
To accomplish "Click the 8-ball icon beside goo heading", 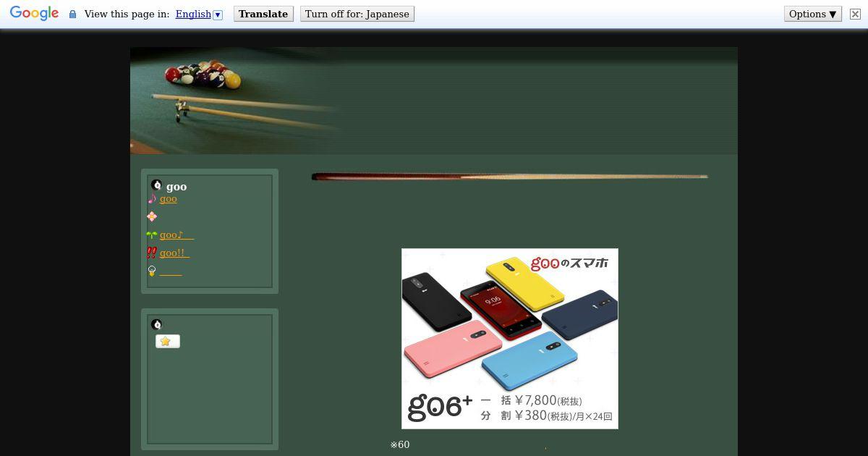I will (x=156, y=185).
